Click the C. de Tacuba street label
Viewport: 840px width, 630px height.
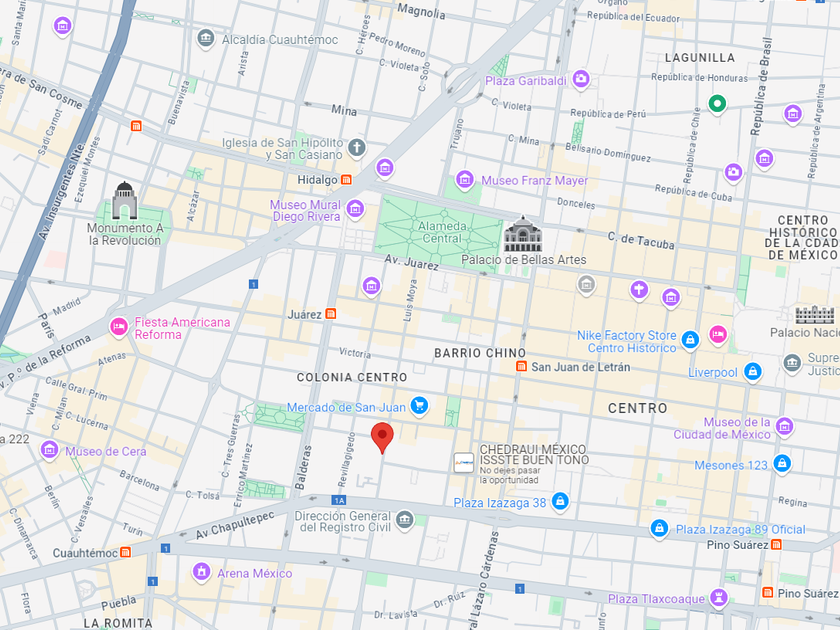point(641,241)
